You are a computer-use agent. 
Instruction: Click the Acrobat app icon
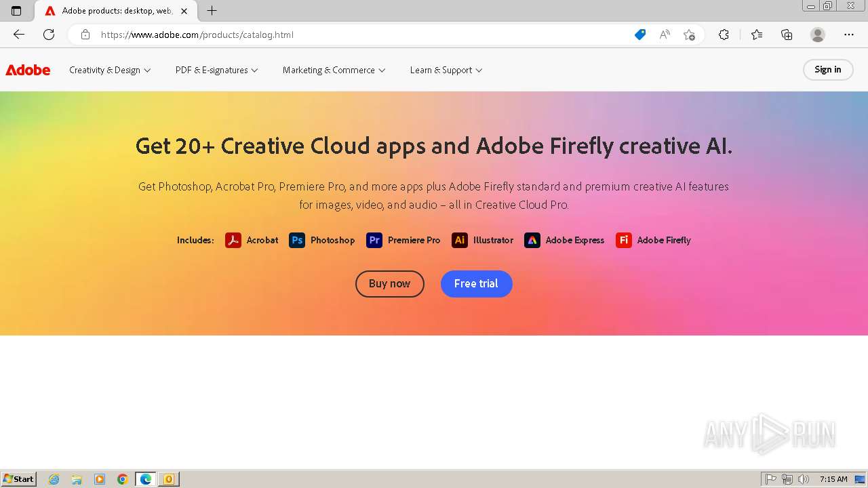click(x=233, y=240)
